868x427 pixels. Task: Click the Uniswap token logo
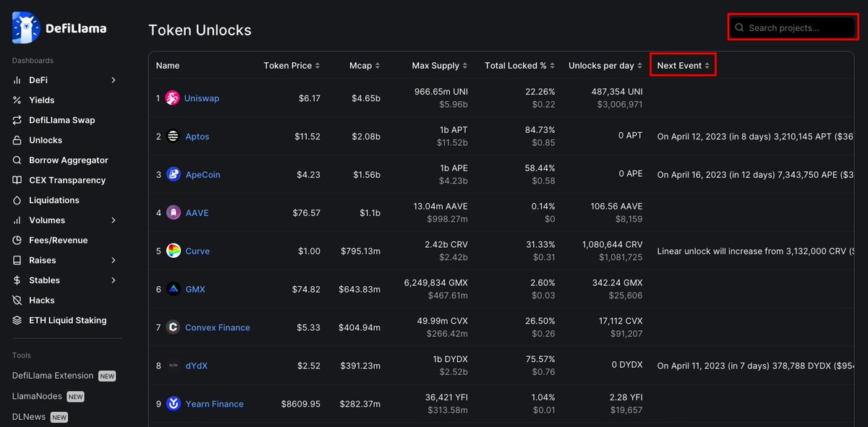click(172, 98)
